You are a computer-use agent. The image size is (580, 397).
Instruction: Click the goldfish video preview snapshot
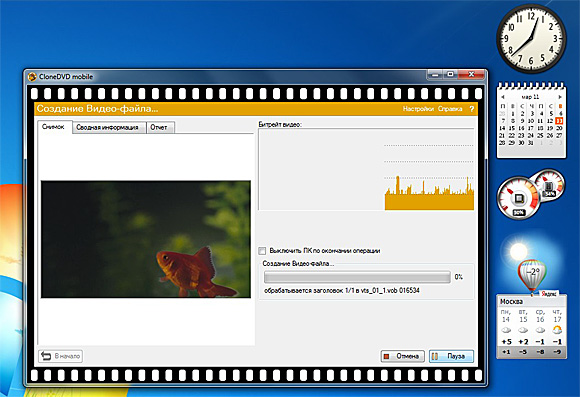pyautogui.click(x=146, y=239)
